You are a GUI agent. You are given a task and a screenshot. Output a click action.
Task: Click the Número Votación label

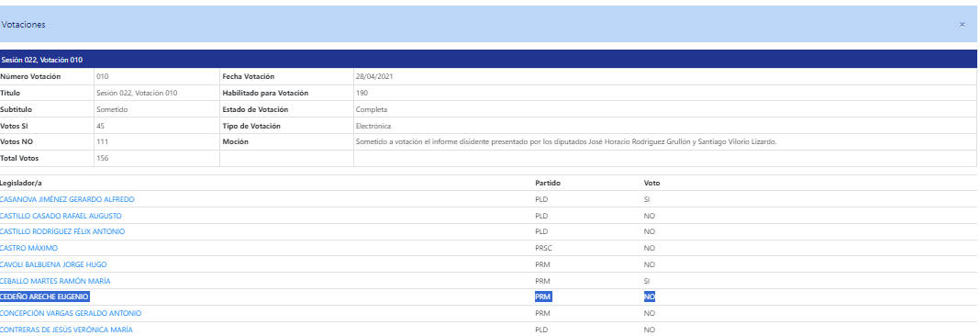[30, 77]
